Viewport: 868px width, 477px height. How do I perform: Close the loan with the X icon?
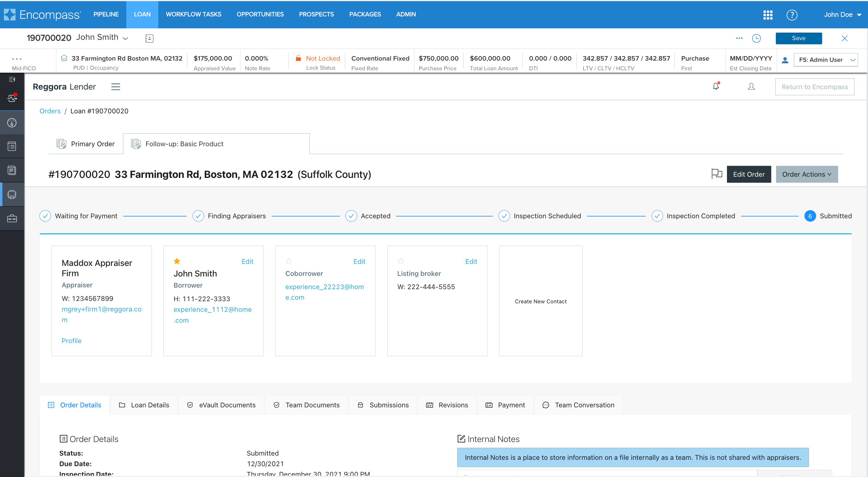click(x=844, y=38)
